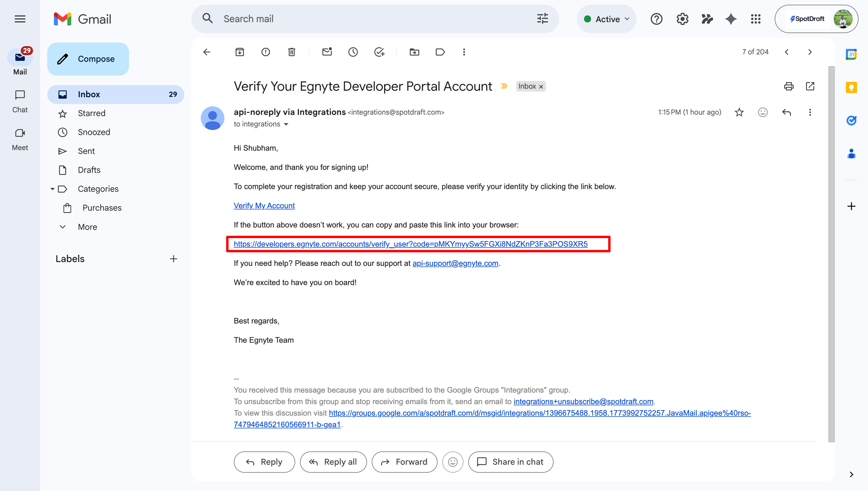Open the Starred folder

point(91,113)
